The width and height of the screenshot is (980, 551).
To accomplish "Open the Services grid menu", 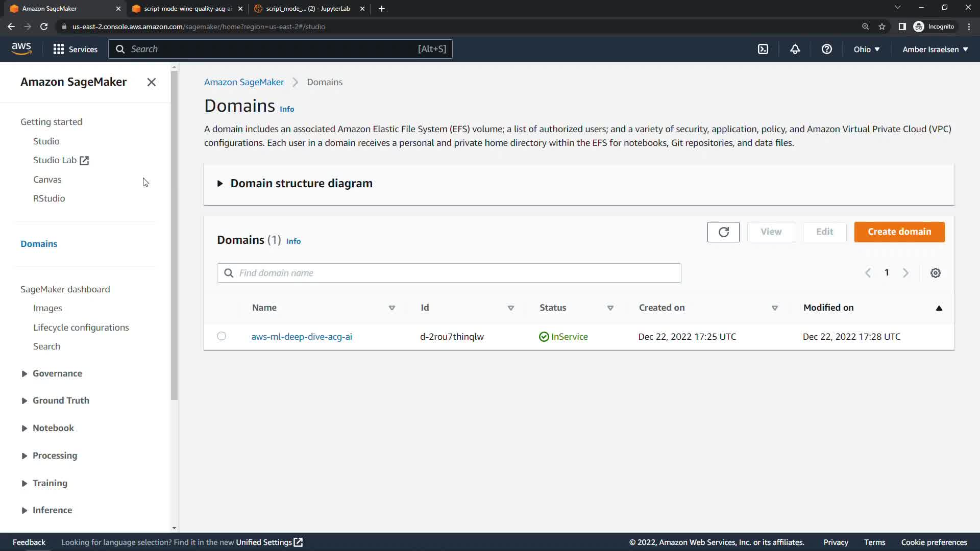I will pyautogui.click(x=75, y=49).
